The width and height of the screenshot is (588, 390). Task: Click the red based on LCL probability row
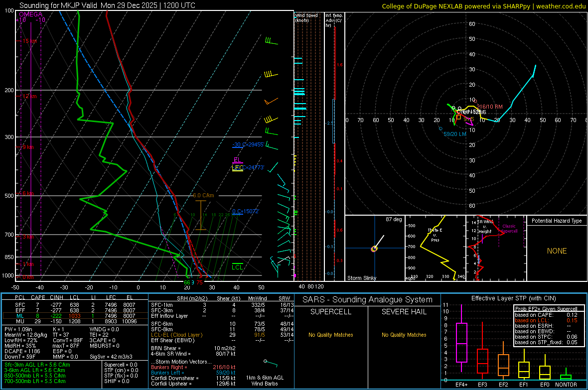pyautogui.click(x=546, y=320)
